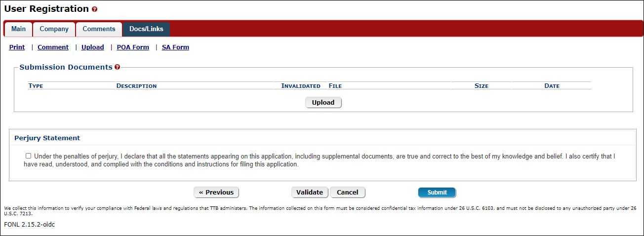Click the Validate button
Image resolution: width=644 pixels, height=236 pixels.
(310, 193)
